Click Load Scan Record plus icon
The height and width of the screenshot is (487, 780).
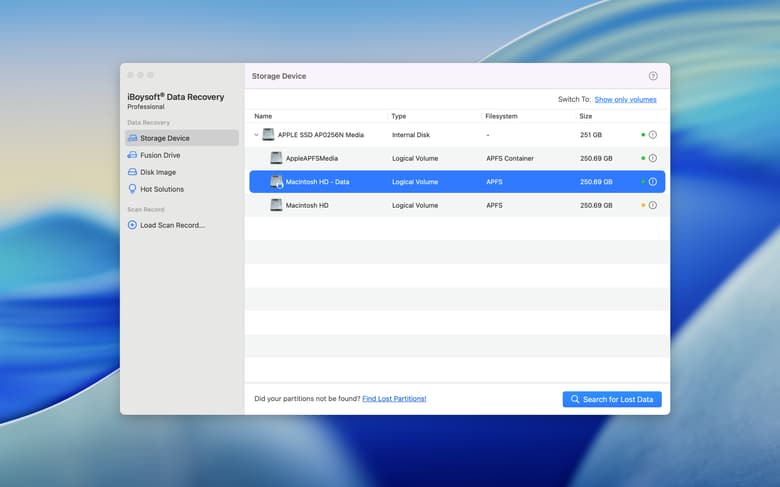click(x=132, y=225)
